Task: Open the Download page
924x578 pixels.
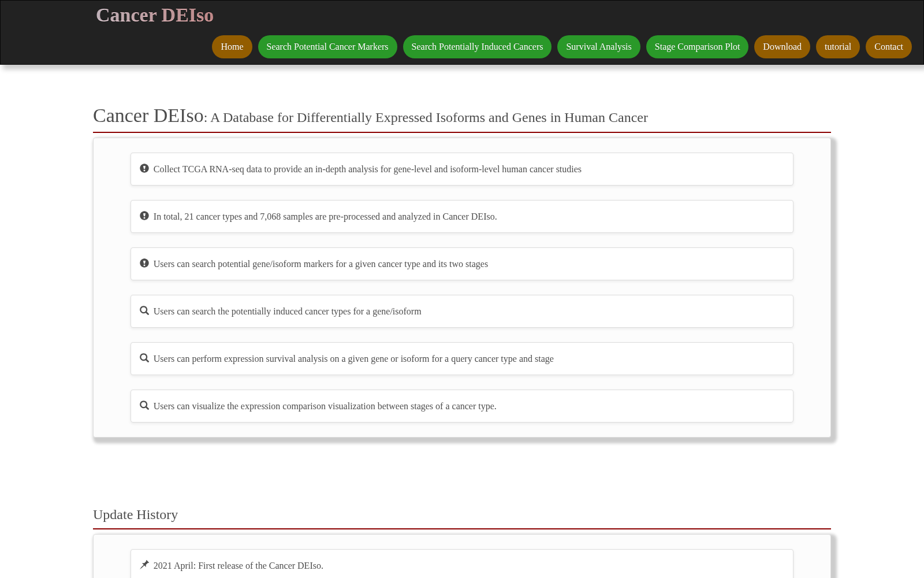Action: click(x=782, y=47)
